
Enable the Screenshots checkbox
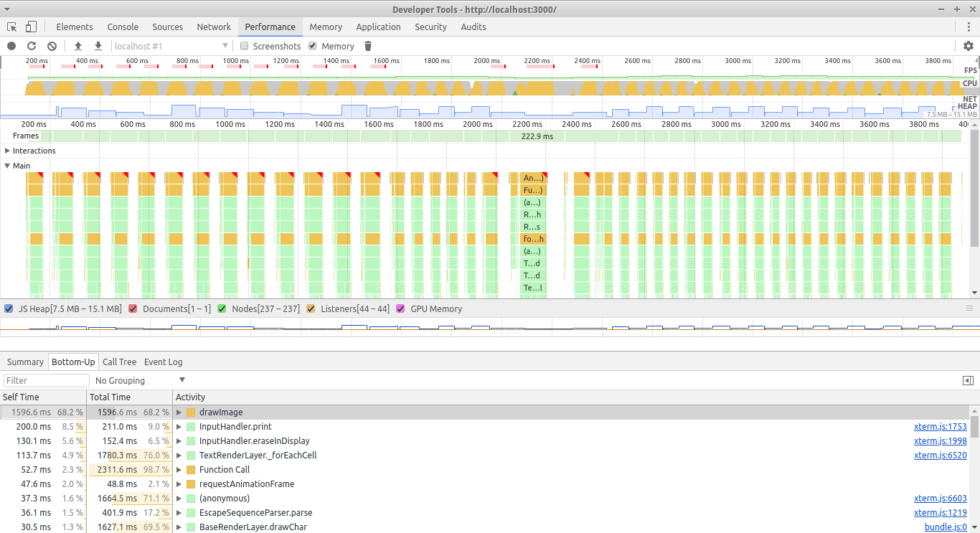pyautogui.click(x=244, y=45)
